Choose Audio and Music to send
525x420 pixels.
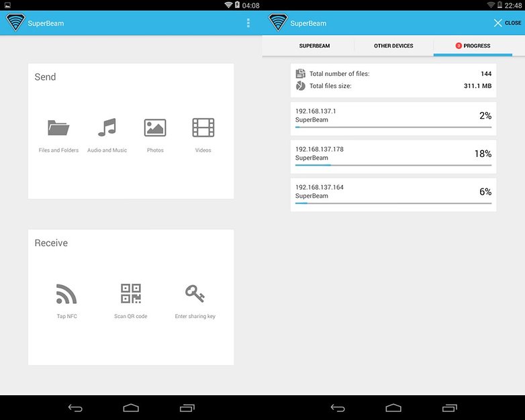point(107,136)
